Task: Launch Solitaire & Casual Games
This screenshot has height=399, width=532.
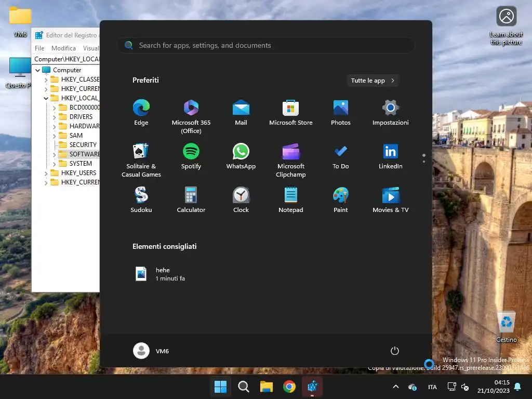Action: [141, 160]
